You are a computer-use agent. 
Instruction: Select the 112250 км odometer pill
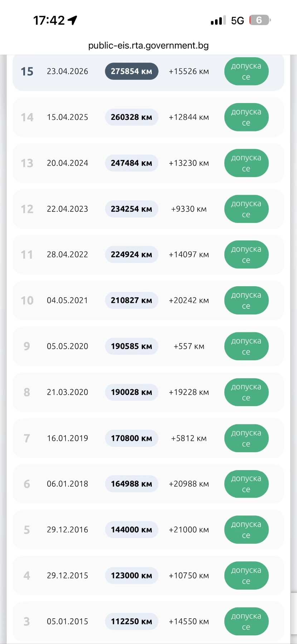132,621
